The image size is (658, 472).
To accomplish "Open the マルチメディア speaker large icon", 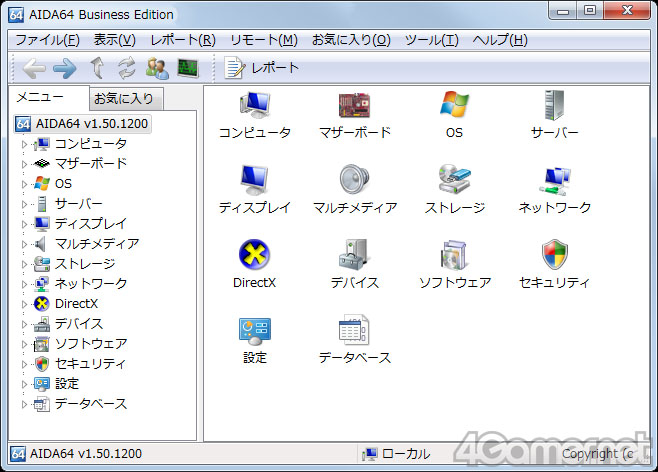I will pyautogui.click(x=355, y=180).
